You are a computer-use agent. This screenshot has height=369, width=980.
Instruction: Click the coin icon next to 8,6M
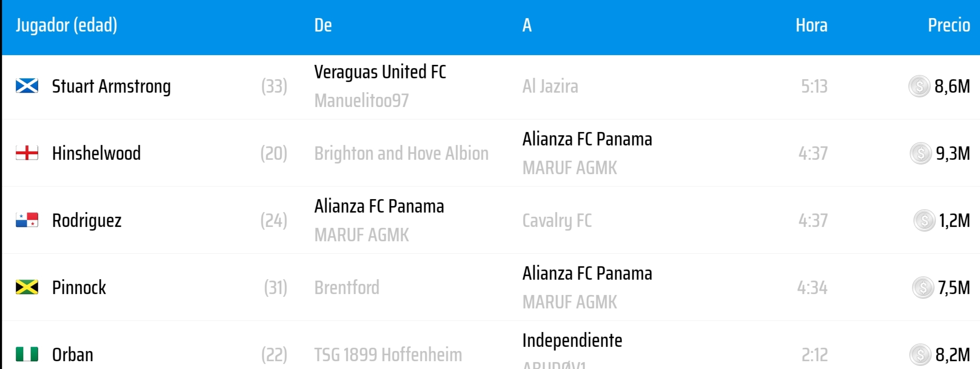point(919,86)
